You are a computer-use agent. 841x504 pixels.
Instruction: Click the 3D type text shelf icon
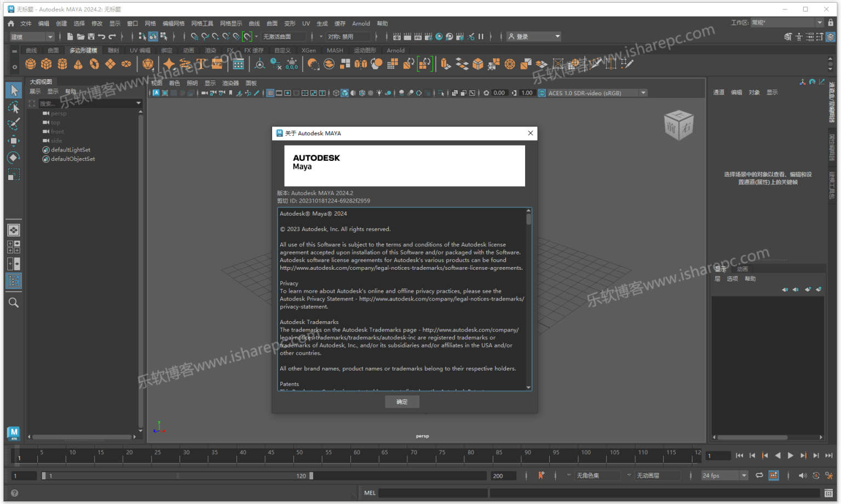201,64
